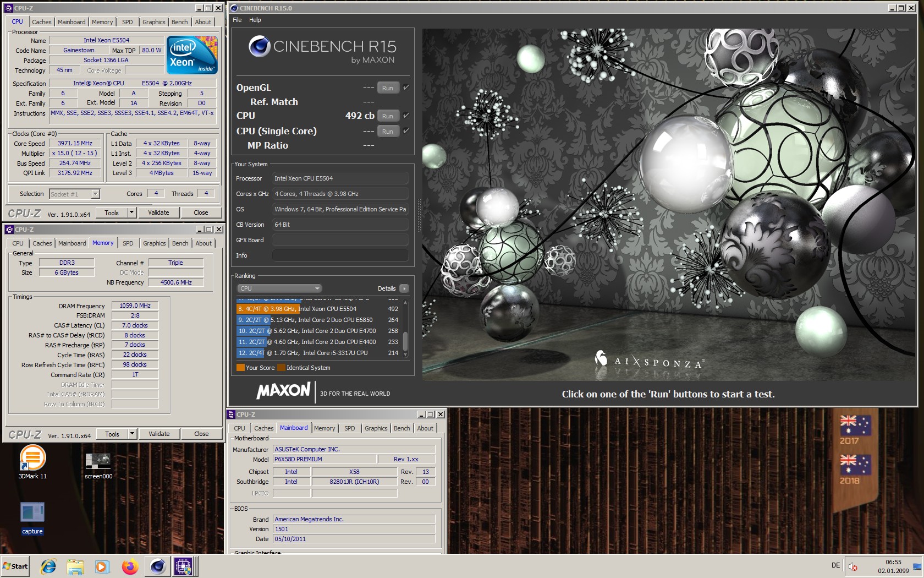This screenshot has width=924, height=578.
Task: Click the Identical System brown swatch
Action: [x=281, y=368]
